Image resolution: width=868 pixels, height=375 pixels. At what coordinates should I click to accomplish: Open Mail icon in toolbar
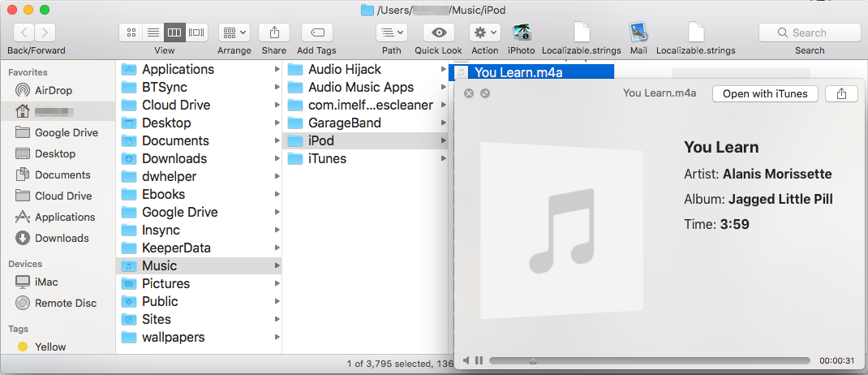tap(638, 32)
